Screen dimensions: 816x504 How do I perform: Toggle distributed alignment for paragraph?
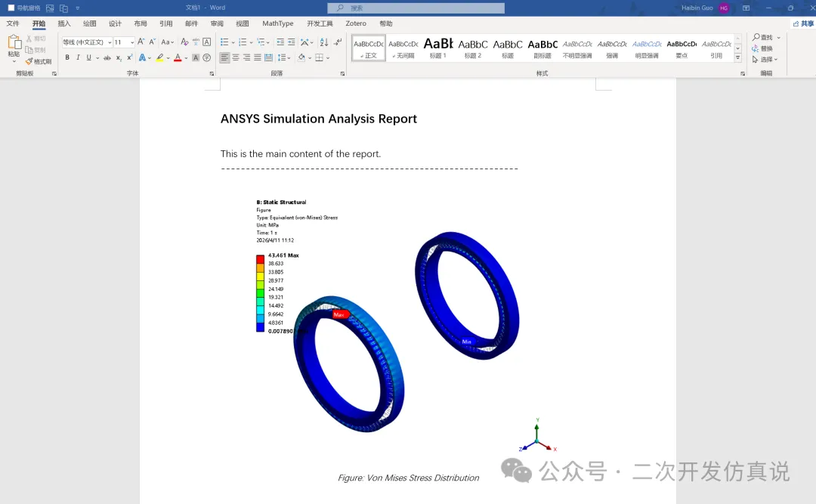pos(268,57)
